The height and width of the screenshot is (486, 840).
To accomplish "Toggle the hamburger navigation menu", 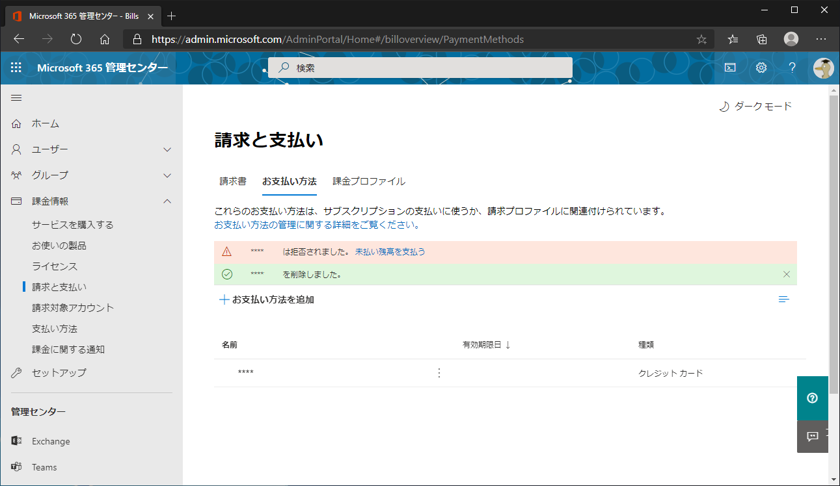I will pyautogui.click(x=16, y=98).
